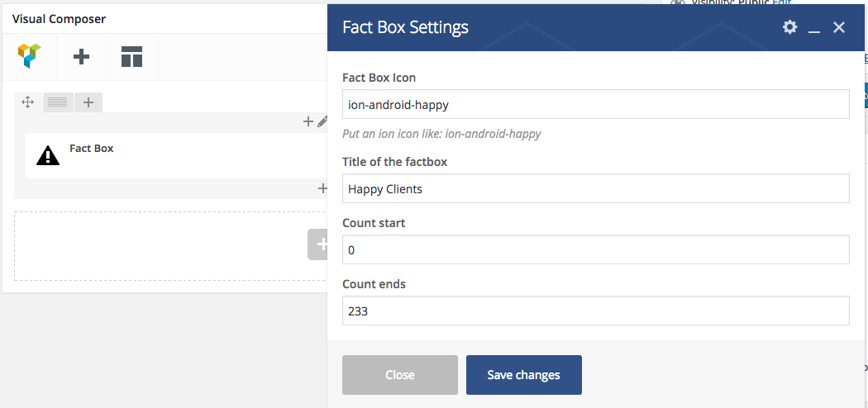Close Fact Box Settings with the X icon

pyautogui.click(x=839, y=27)
